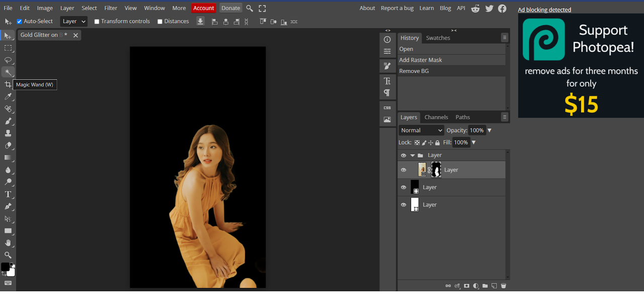Viewport: 644px width, 302px height.
Task: Open the search magnifier in menu bar
Action: click(250, 8)
